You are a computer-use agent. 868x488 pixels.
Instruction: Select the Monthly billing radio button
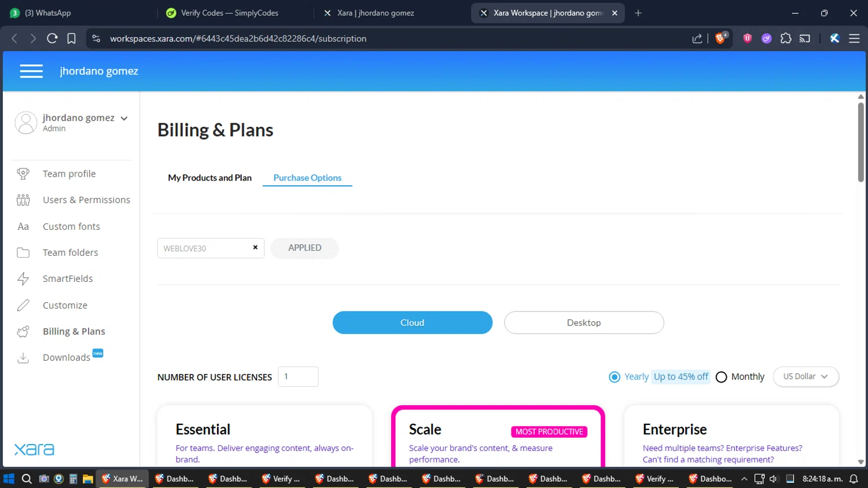click(x=721, y=377)
